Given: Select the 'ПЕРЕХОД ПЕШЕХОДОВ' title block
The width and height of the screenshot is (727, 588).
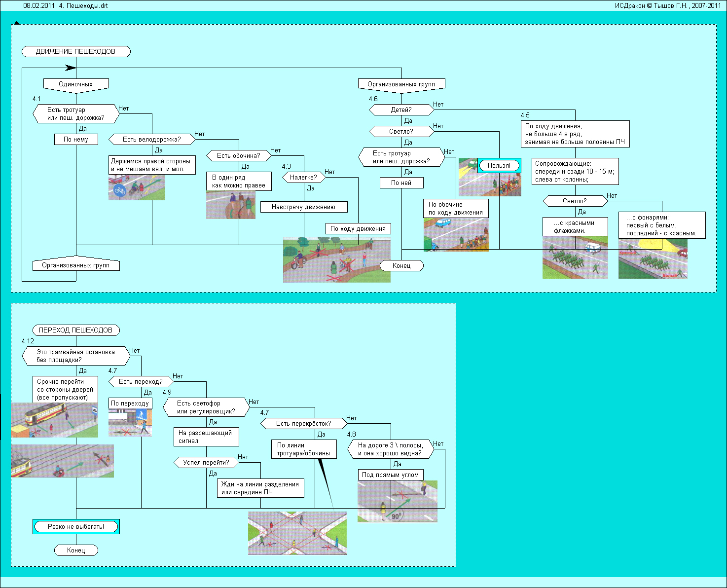Looking at the screenshot, I should (76, 330).
